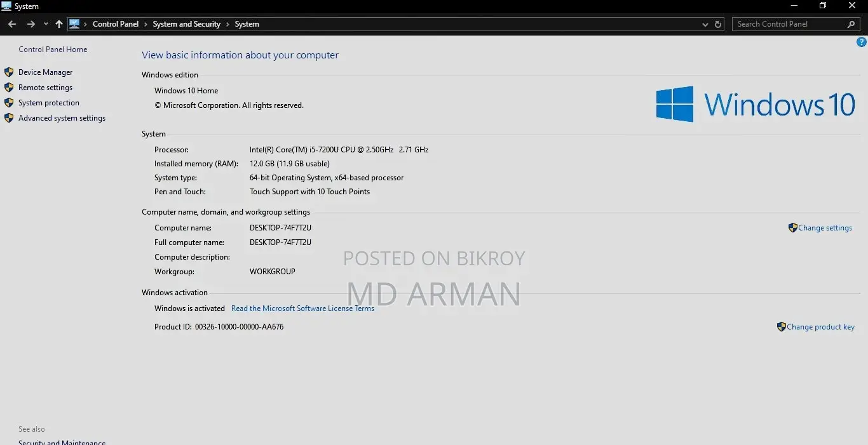Open Control Panel Home
This screenshot has width=868, height=445.
[x=53, y=50]
